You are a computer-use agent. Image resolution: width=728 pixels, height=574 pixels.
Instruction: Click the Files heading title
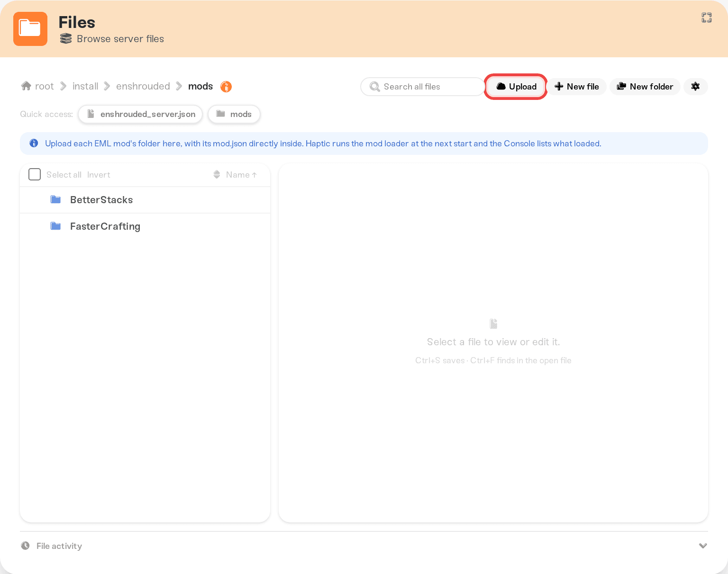point(77,22)
